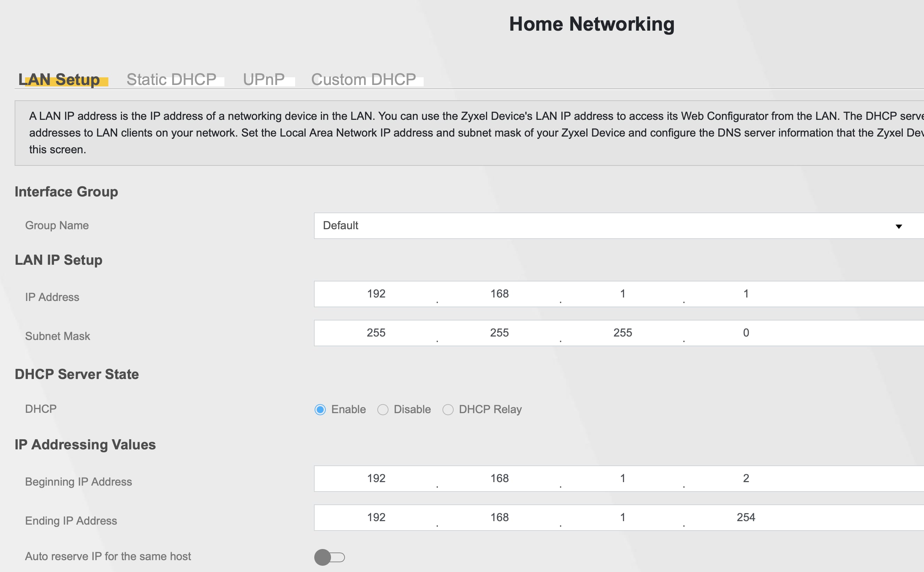The image size is (924, 572).
Task: Click Subnet Mask second octet 255
Action: (499, 333)
